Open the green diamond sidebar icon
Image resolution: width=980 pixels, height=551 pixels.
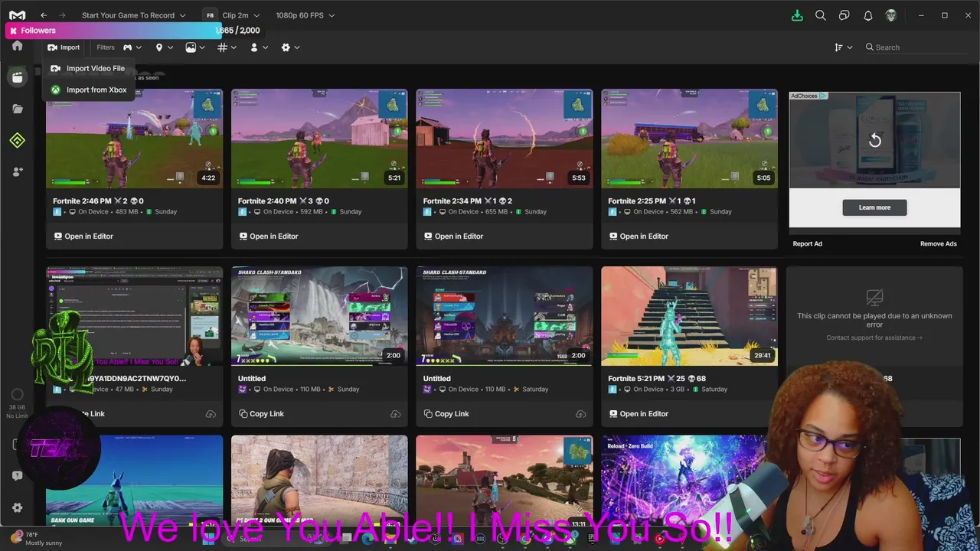pyautogui.click(x=17, y=140)
